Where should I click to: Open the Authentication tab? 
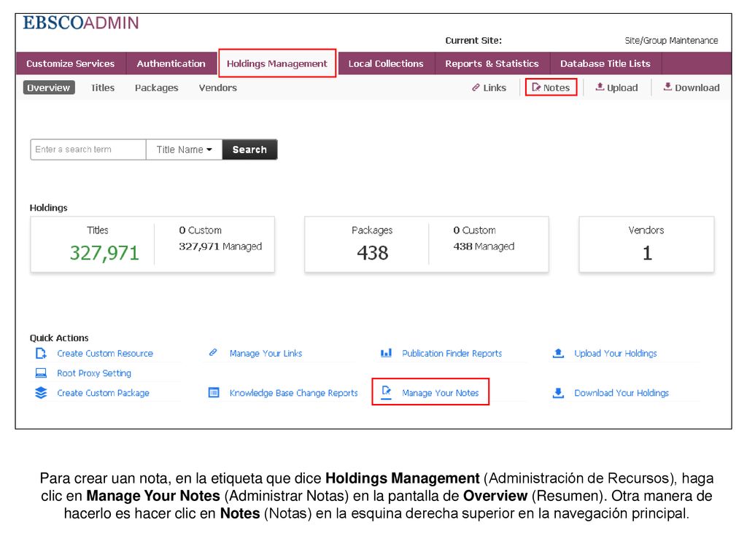171,63
